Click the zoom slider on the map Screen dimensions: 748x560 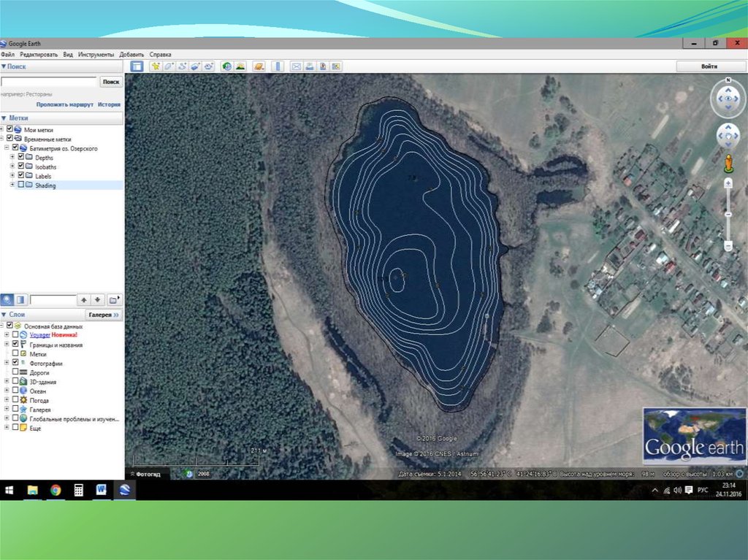728,213
